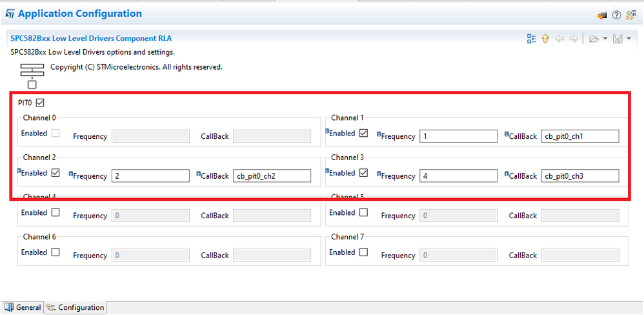The width and height of the screenshot is (644, 315).
Task: Click info marker beside Channel 2 CallBack
Action: tap(199, 173)
